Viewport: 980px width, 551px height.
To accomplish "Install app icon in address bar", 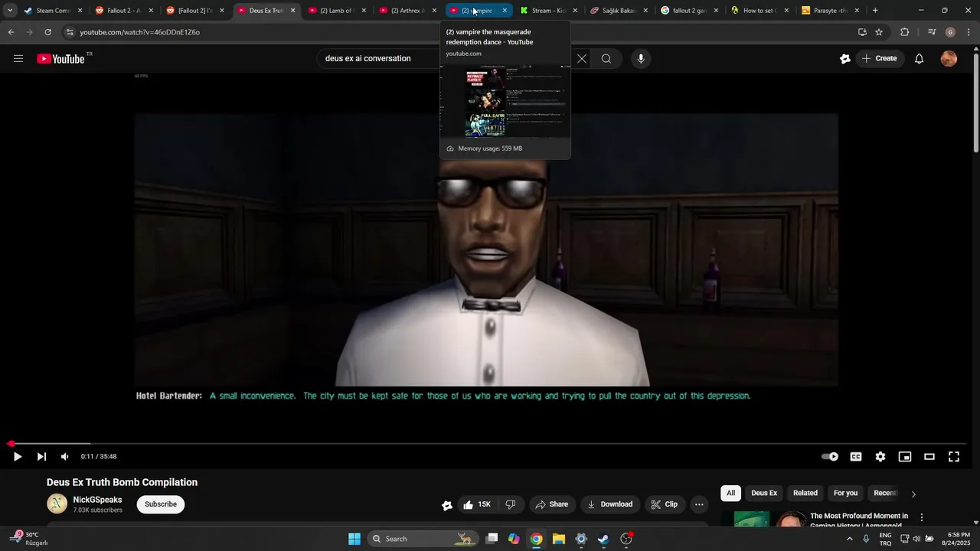I will pyautogui.click(x=862, y=32).
